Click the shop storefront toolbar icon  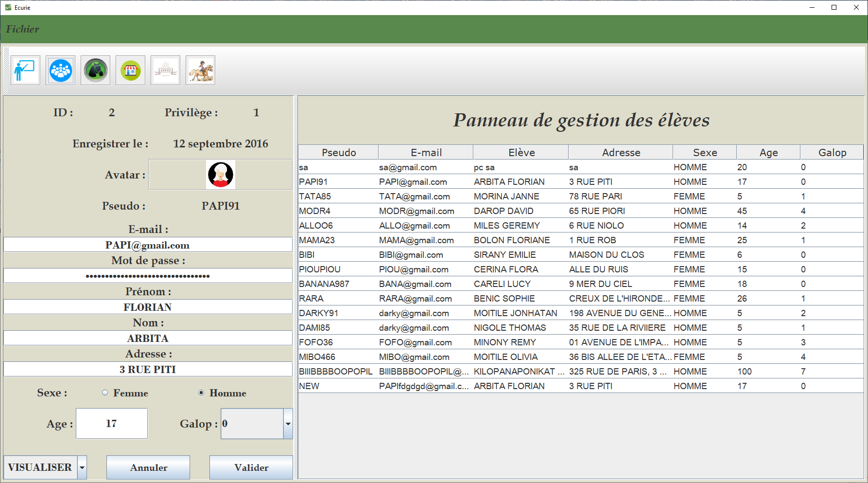(x=131, y=71)
